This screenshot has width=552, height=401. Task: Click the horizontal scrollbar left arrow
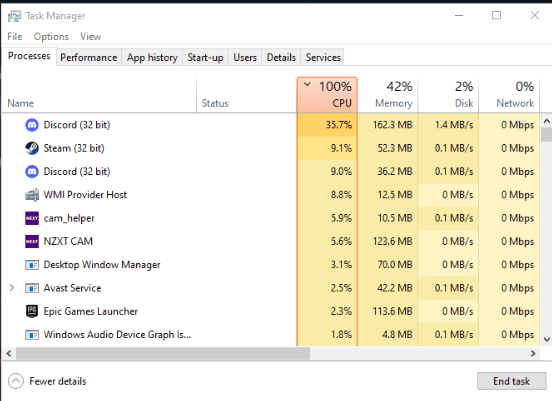pos(9,353)
